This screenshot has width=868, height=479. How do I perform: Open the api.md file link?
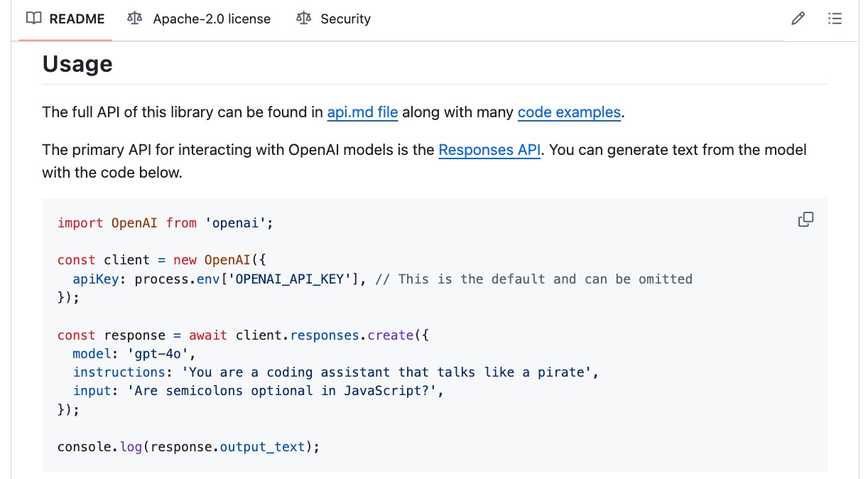[362, 112]
